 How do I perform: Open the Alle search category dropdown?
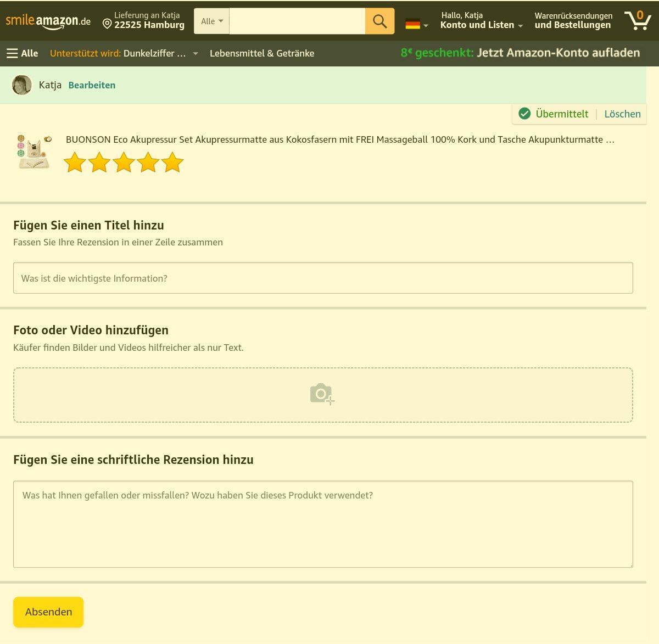(x=211, y=21)
